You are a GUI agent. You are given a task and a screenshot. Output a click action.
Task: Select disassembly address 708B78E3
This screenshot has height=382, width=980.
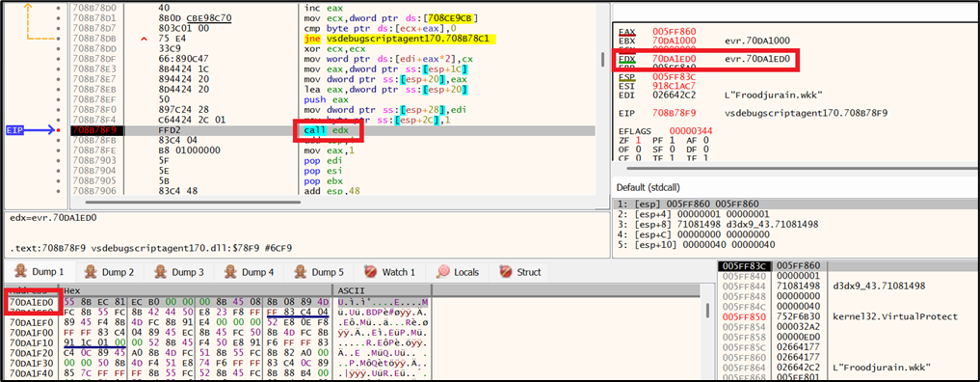coord(95,68)
